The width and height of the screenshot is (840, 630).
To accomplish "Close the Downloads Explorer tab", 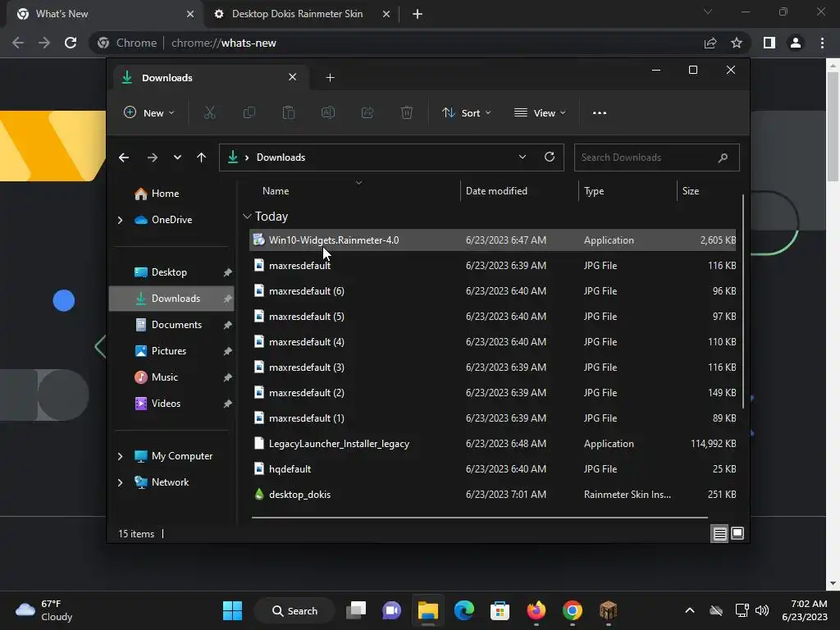I will (x=293, y=77).
